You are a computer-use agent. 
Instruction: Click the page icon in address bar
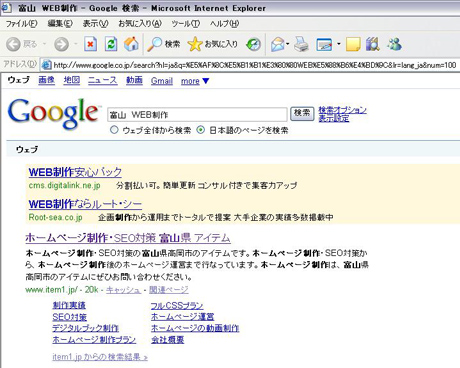point(46,65)
